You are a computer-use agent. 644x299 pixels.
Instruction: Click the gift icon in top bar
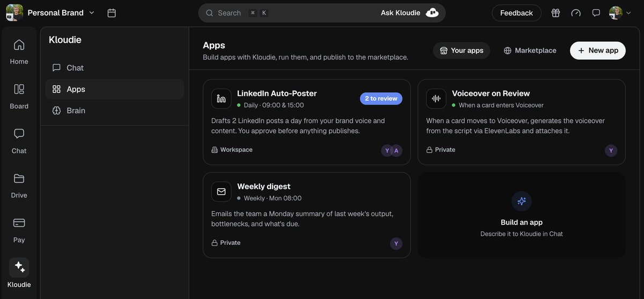(555, 13)
